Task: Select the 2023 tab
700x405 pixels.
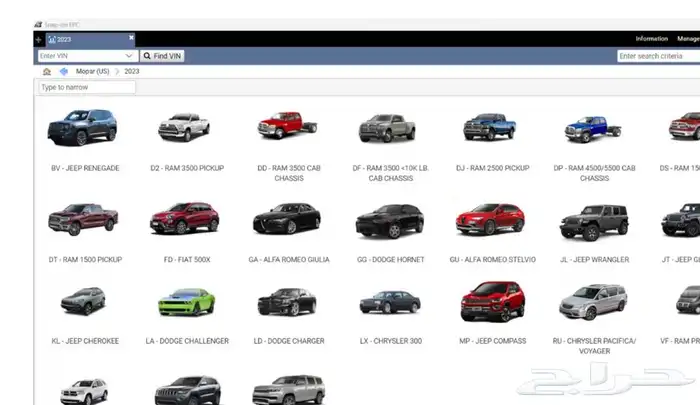Action: [x=90, y=39]
